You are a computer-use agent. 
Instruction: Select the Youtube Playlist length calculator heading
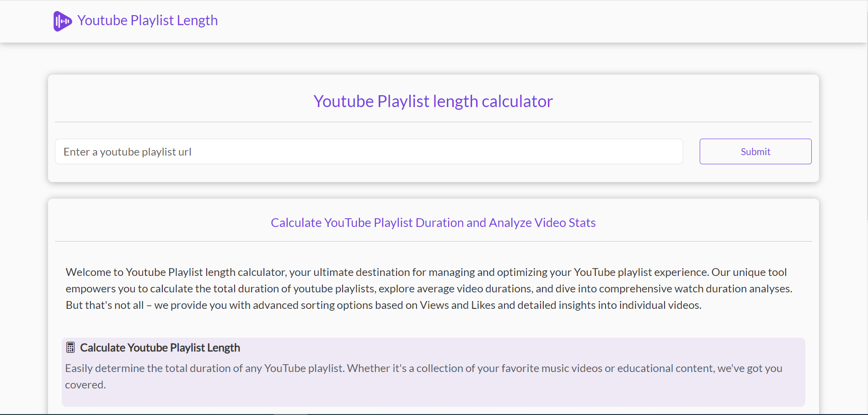[x=433, y=101]
